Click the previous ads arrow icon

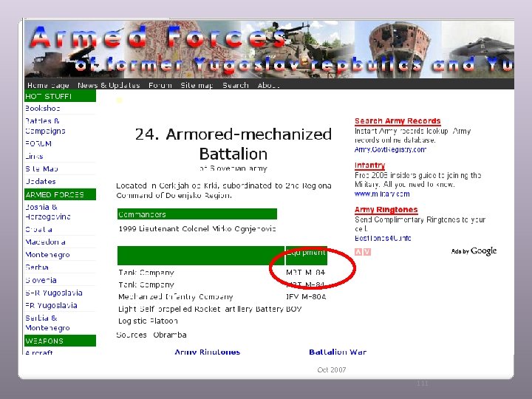(x=358, y=252)
